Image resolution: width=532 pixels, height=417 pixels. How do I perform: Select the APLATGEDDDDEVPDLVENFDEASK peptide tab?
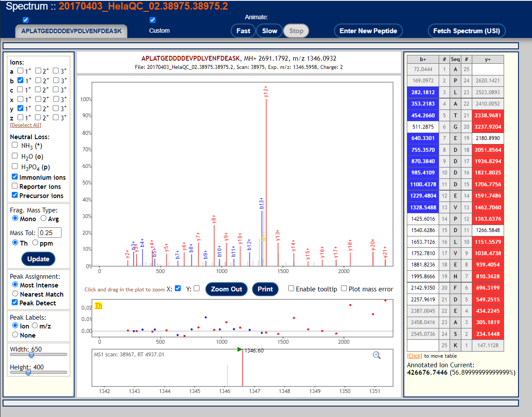72,31
